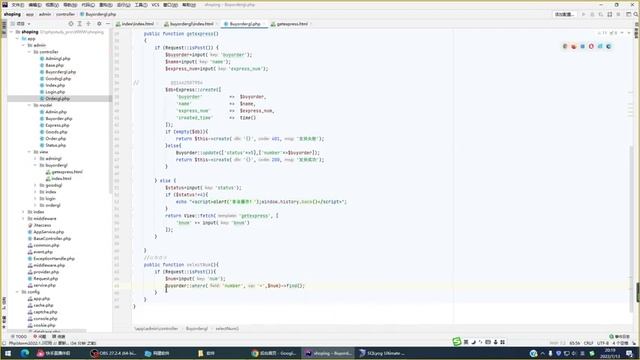Collapse the shoping root folder
The height and width of the screenshot is (360, 640).
[11, 32]
